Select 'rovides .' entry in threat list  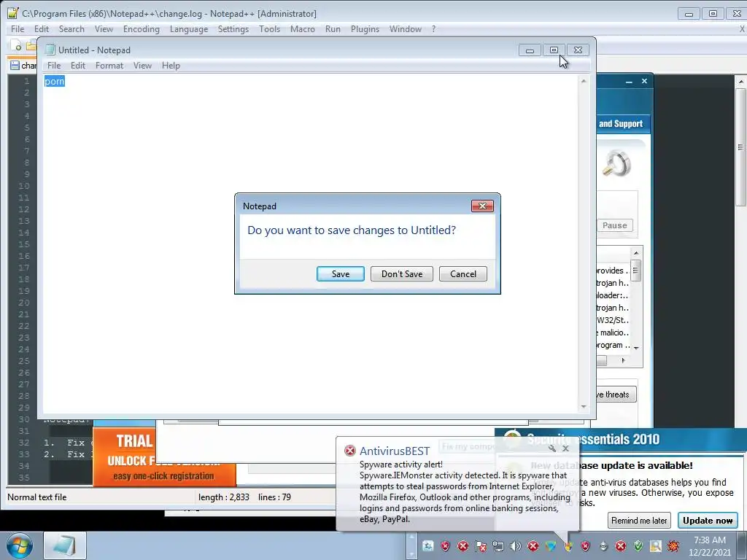[613, 271]
